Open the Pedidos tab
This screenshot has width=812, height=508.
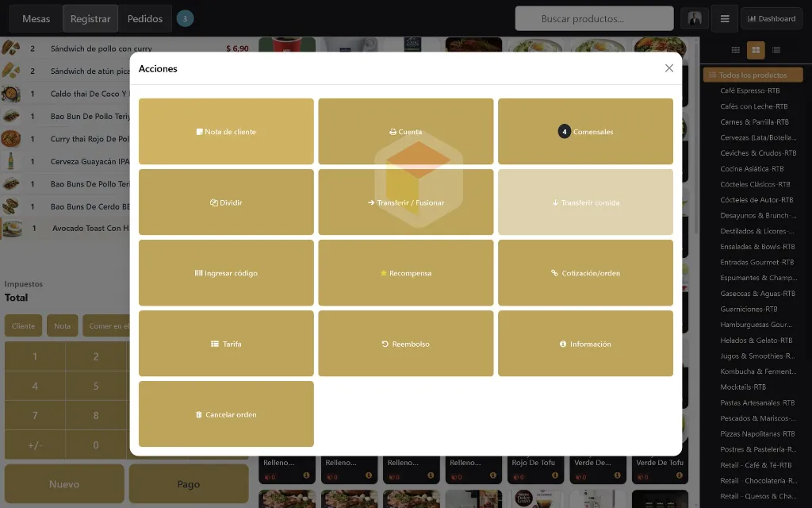[x=145, y=19]
